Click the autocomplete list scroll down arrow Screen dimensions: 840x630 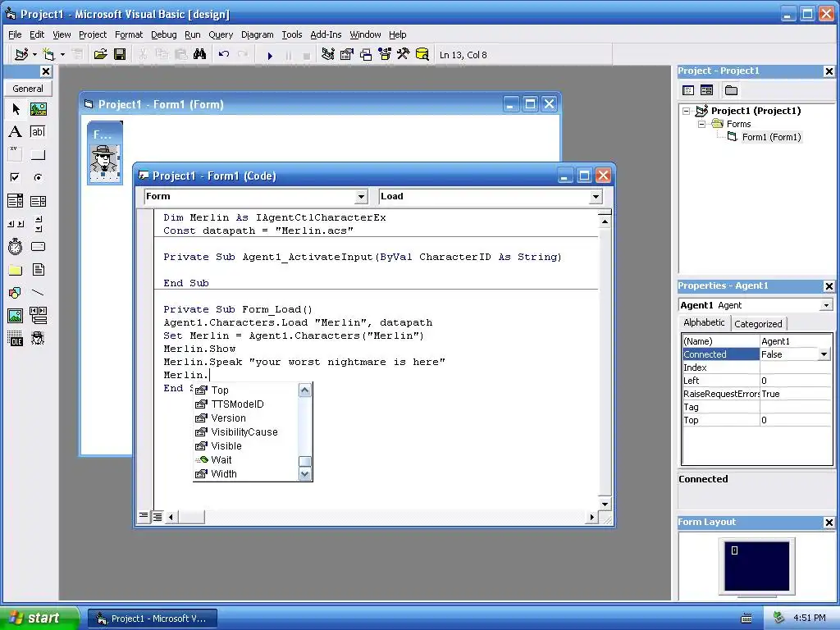[x=305, y=474]
